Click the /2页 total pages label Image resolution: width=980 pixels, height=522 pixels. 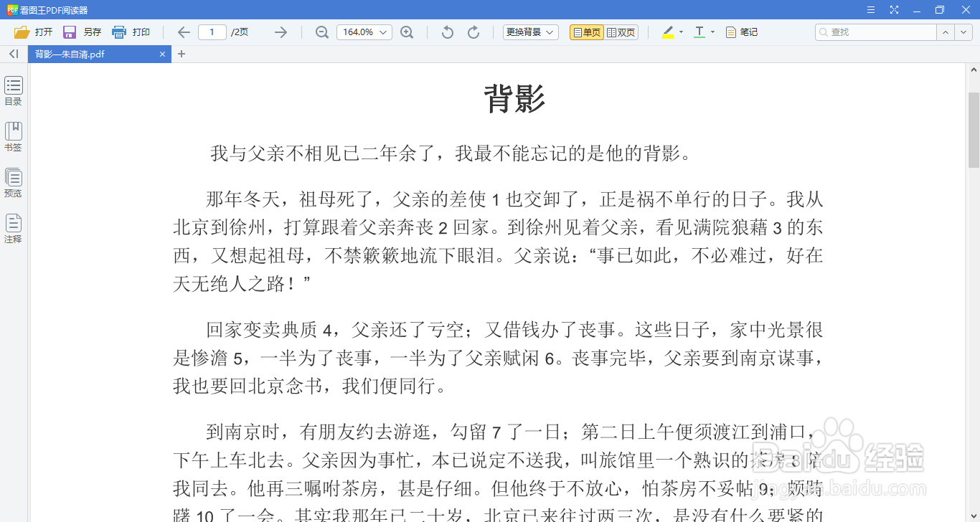(240, 32)
